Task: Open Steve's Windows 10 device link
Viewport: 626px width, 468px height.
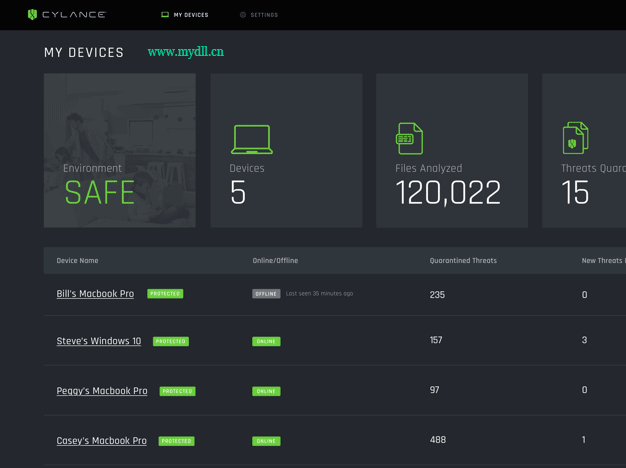Action: (x=99, y=341)
